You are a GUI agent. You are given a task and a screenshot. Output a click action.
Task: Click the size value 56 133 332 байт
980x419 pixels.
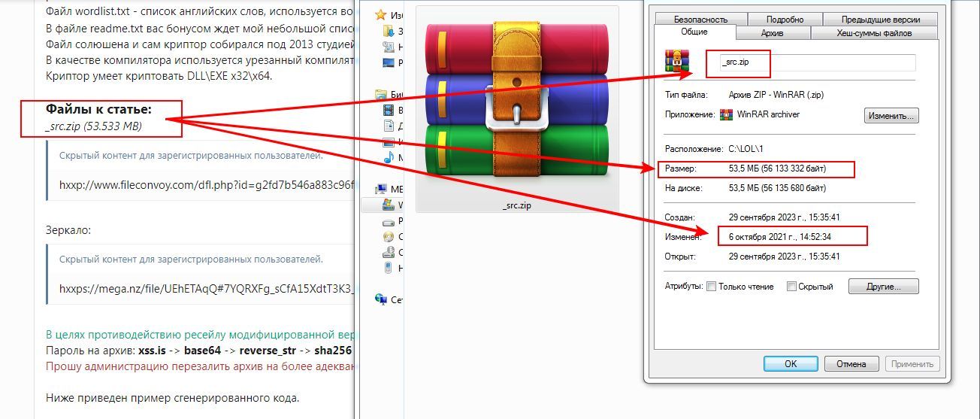[x=794, y=169]
